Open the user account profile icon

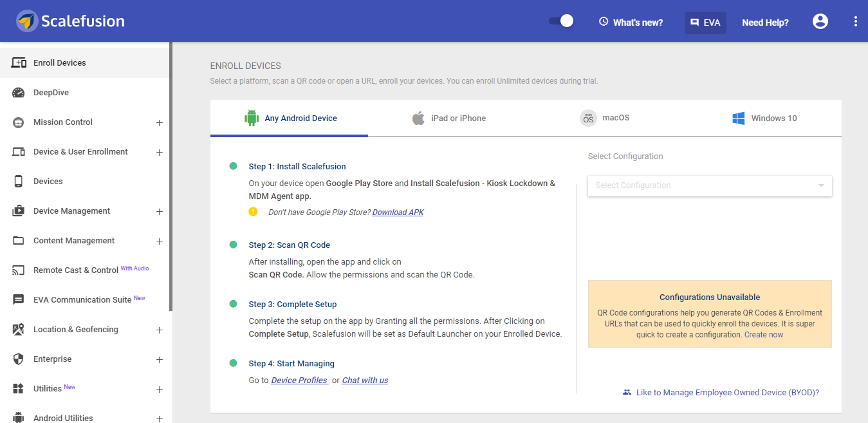(820, 21)
